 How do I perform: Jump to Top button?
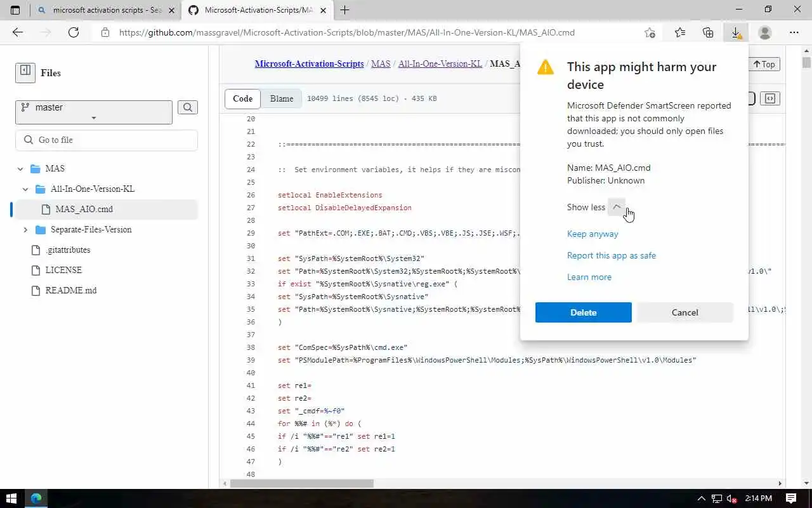[x=764, y=64]
